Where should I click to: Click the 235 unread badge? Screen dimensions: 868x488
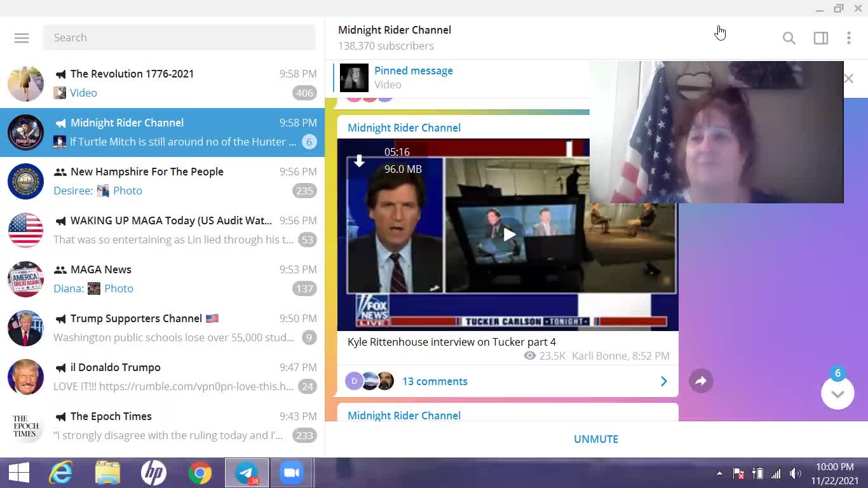(x=304, y=191)
